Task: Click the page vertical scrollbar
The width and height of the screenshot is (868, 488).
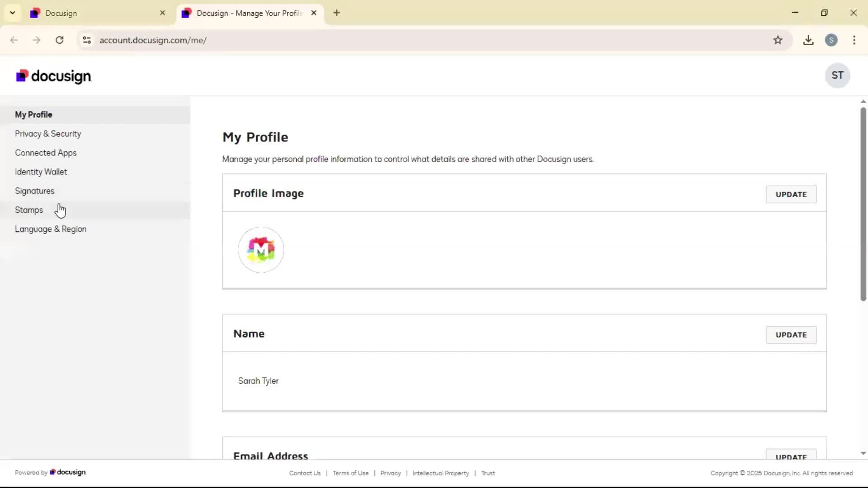Action: pyautogui.click(x=863, y=203)
